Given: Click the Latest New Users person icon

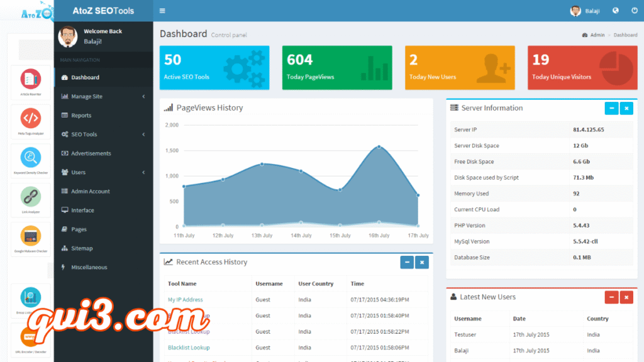Looking at the screenshot, I should coord(453,297).
